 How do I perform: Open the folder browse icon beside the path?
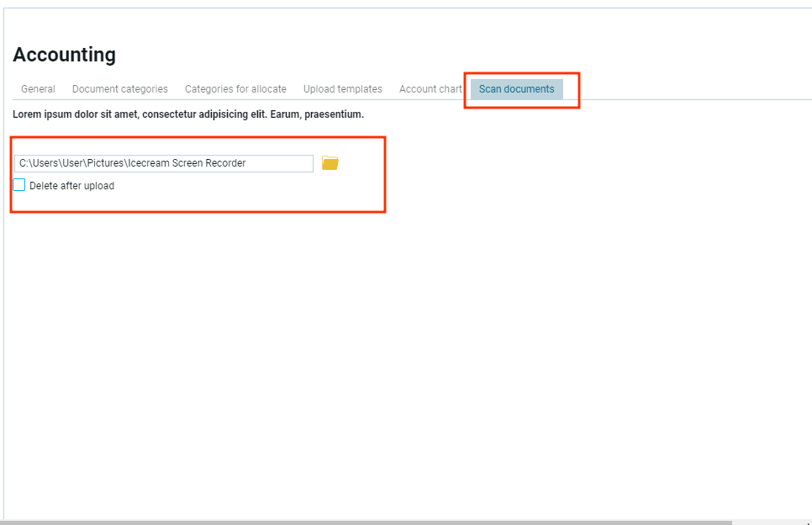point(330,163)
